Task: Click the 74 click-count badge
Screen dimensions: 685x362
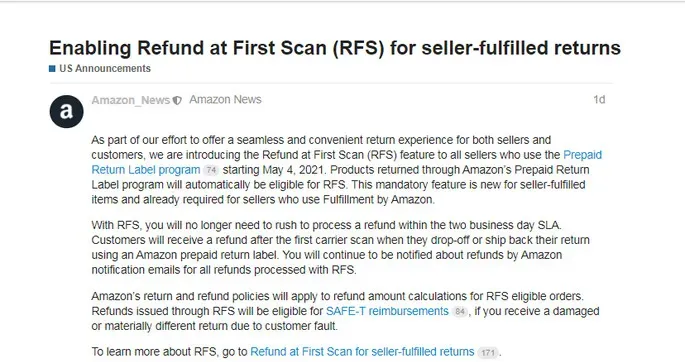Action: [x=211, y=170]
